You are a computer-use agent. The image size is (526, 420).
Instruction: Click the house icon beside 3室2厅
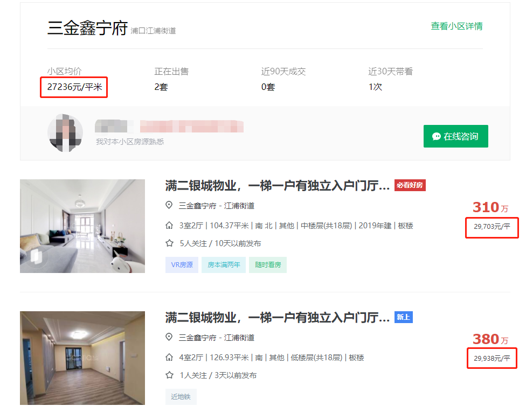tap(169, 226)
